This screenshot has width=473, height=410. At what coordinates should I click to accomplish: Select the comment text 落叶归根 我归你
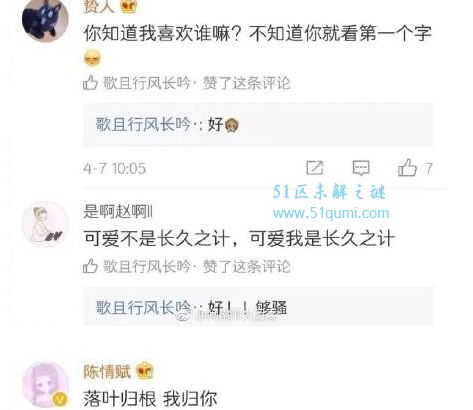point(150,398)
